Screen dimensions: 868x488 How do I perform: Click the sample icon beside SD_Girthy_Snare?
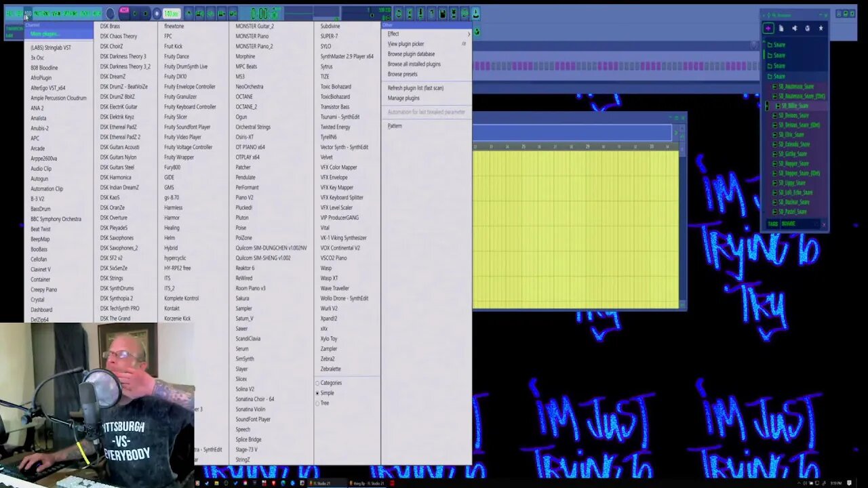click(x=774, y=154)
